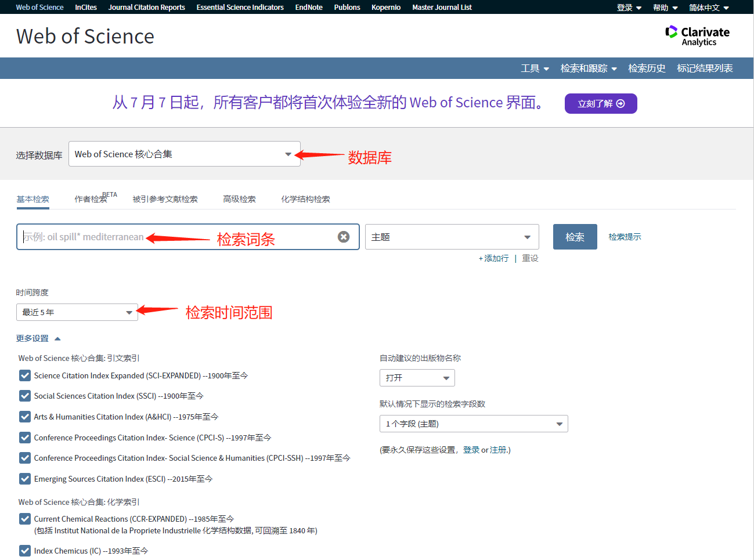Open Journal Citation Reports in the top bar
The width and height of the screenshot is (754, 560).
pyautogui.click(x=147, y=8)
